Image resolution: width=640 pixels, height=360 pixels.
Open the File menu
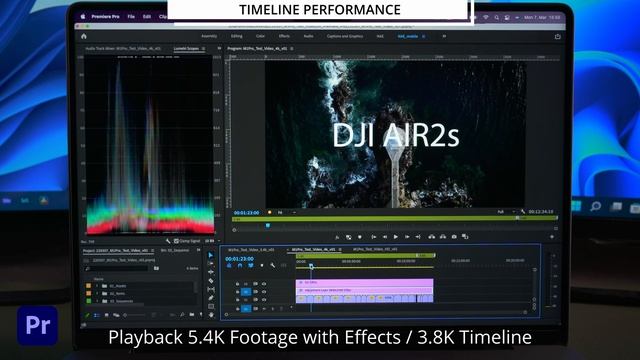click(131, 16)
